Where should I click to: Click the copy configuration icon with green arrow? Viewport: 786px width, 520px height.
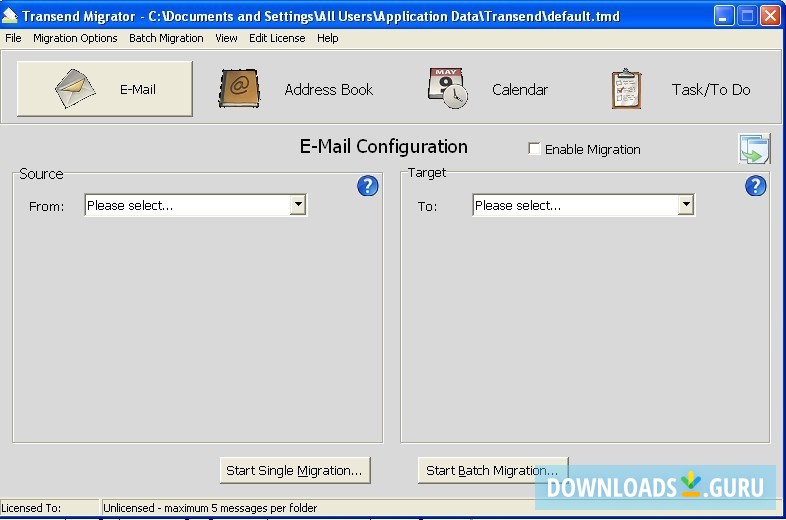click(x=754, y=148)
